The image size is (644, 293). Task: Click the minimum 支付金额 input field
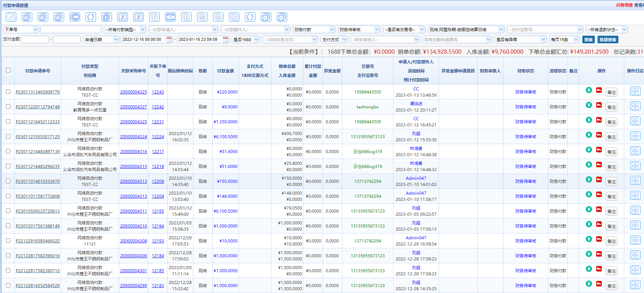click(x=35, y=39)
